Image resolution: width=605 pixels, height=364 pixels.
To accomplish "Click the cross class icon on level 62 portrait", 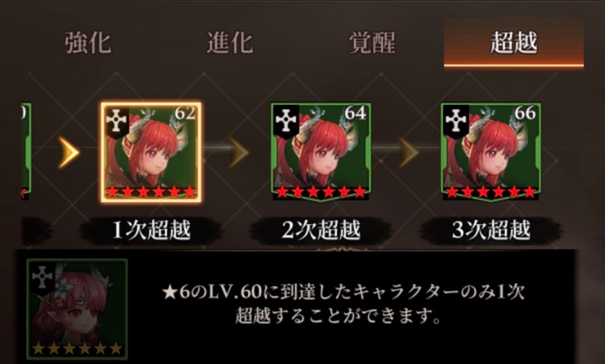I will [116, 121].
